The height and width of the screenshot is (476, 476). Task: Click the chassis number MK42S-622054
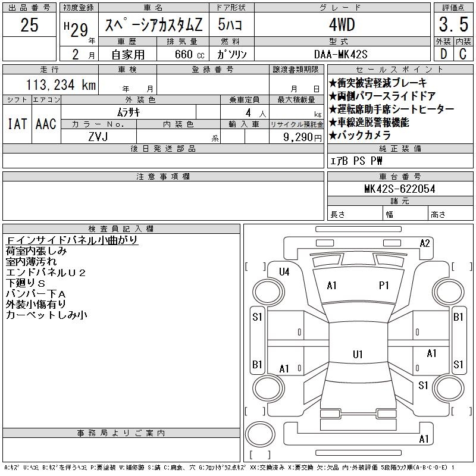[399, 189]
